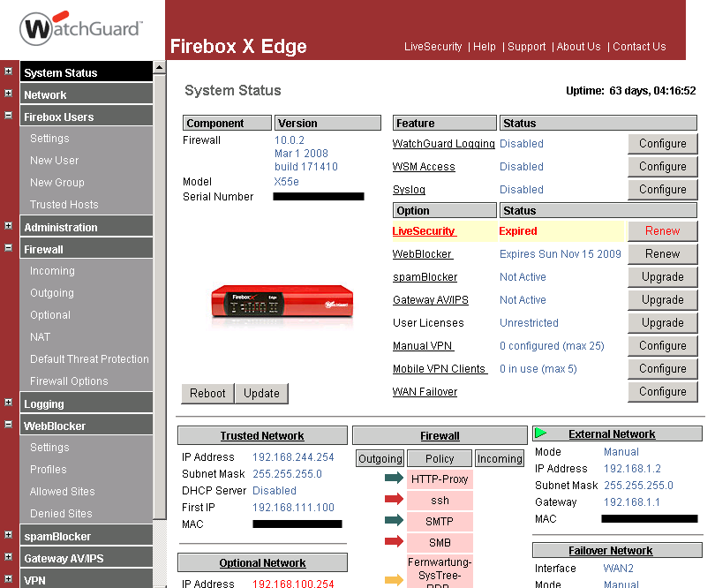
Task: Click the scrollbar up arrow
Action: pyautogui.click(x=160, y=69)
